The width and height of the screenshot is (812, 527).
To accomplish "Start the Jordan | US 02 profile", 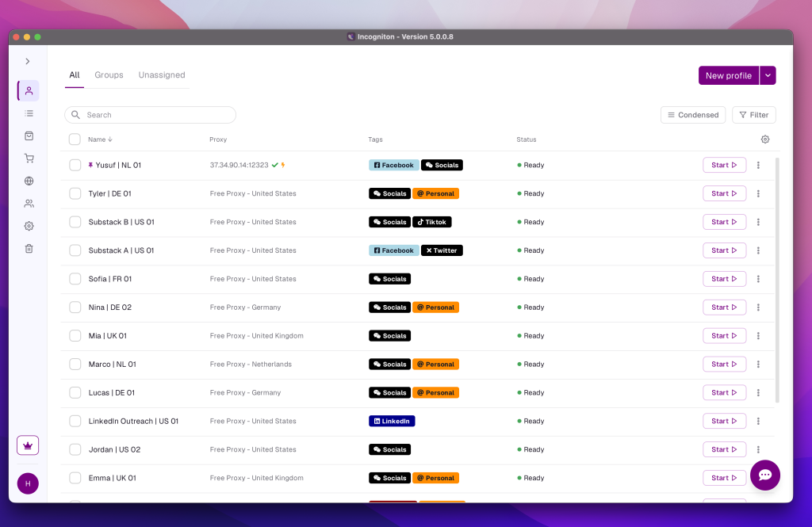I will click(x=724, y=450).
